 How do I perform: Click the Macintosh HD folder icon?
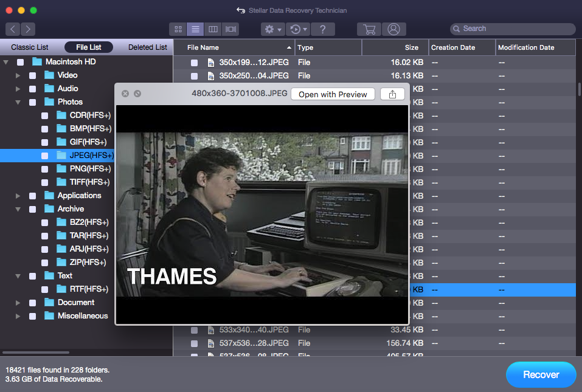[37, 61]
